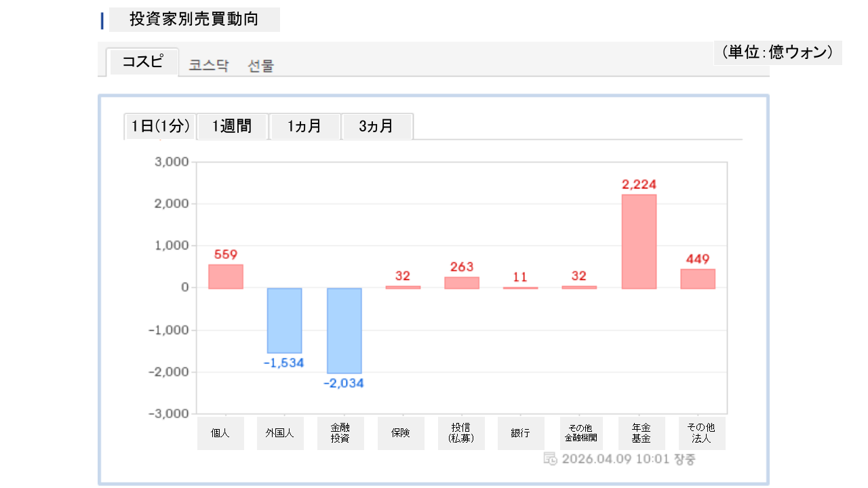
Task: Select the コスピ market tab
Action: (142, 62)
